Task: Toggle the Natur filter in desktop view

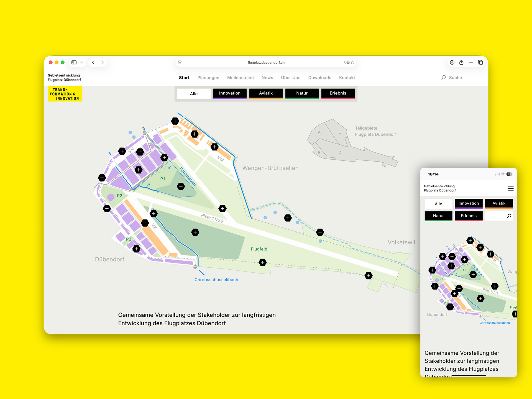Action: pos(302,93)
